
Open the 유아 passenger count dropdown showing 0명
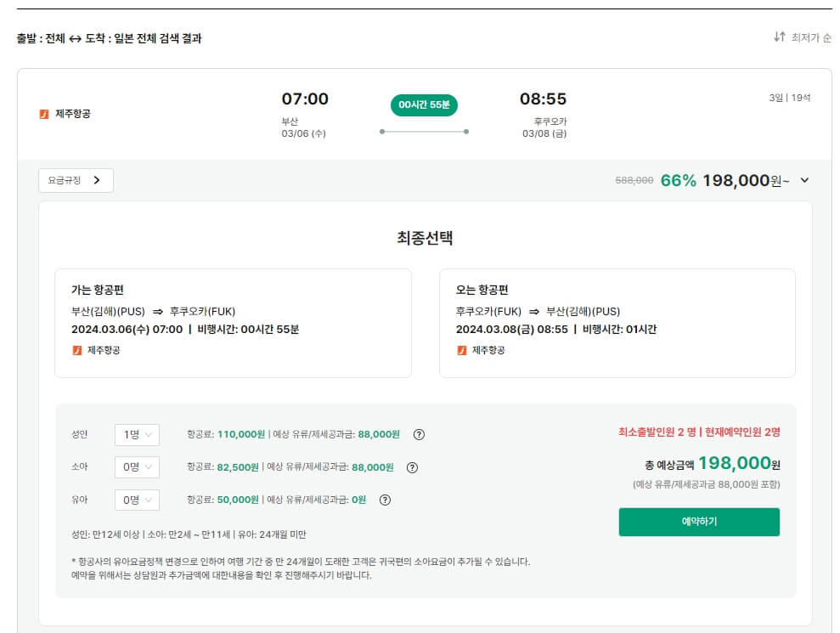[136, 500]
